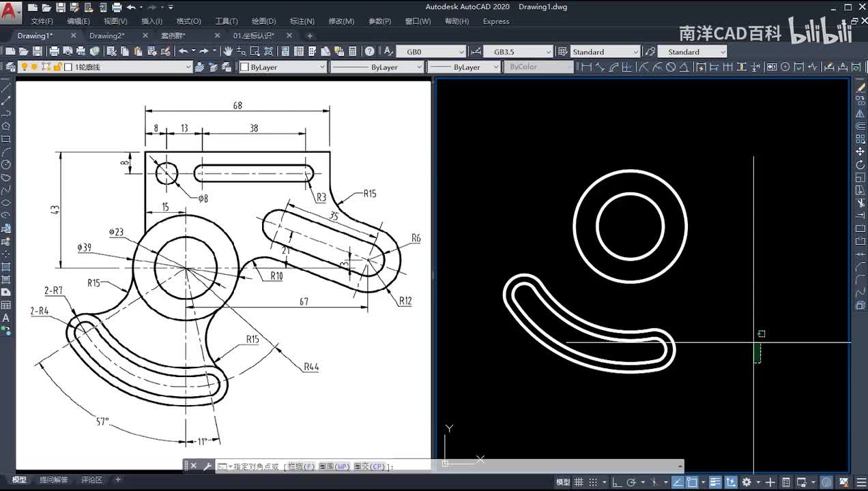
Task: Open the Customization menu icon in status bar
Action: tap(861, 482)
